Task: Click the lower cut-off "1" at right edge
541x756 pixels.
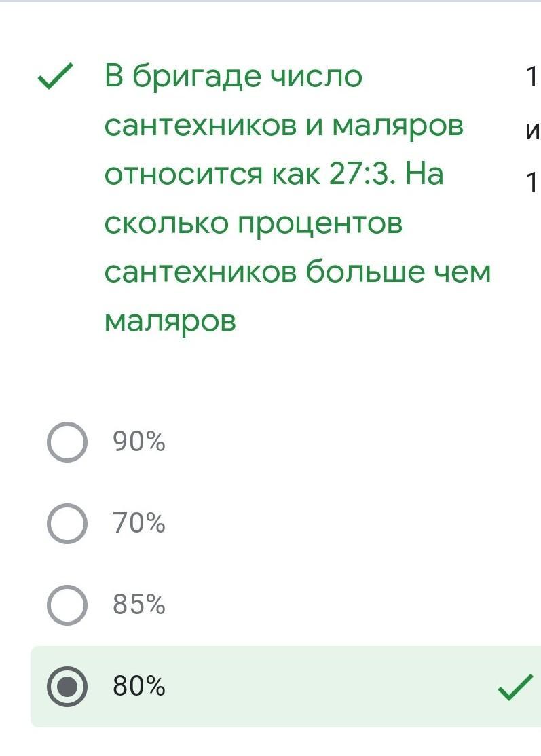Action: point(532,181)
